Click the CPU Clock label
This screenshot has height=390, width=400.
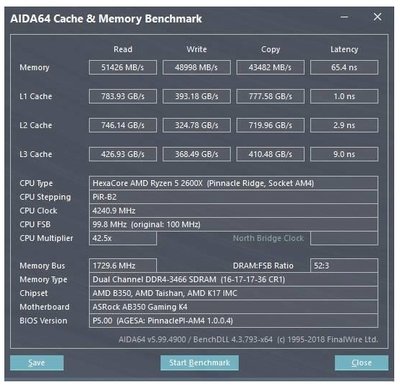(x=38, y=211)
